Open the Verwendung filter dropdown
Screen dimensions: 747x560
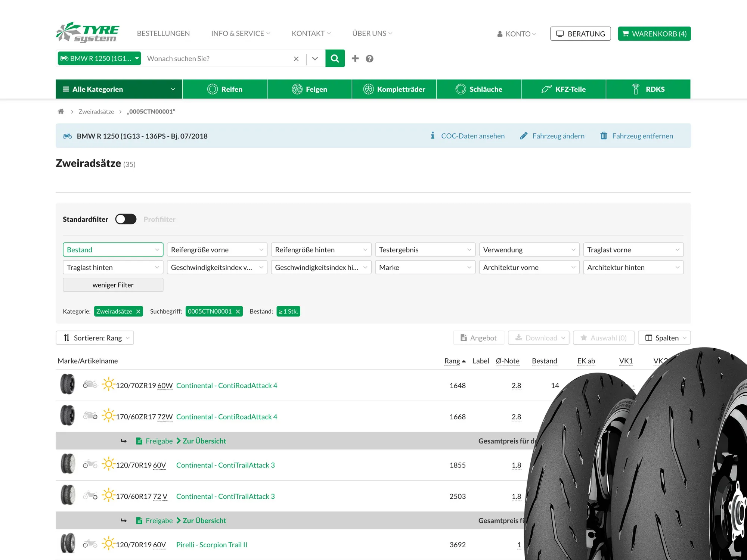click(x=529, y=250)
